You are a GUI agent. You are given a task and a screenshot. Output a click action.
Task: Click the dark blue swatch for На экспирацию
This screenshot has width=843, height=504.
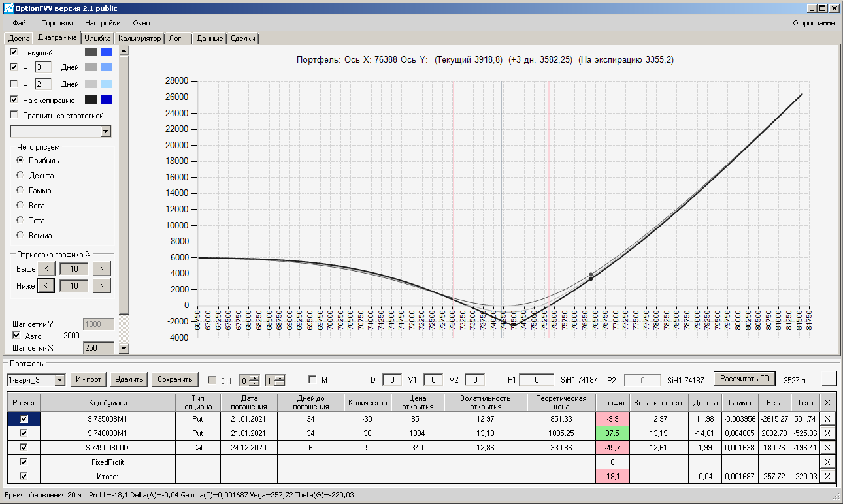click(x=107, y=100)
